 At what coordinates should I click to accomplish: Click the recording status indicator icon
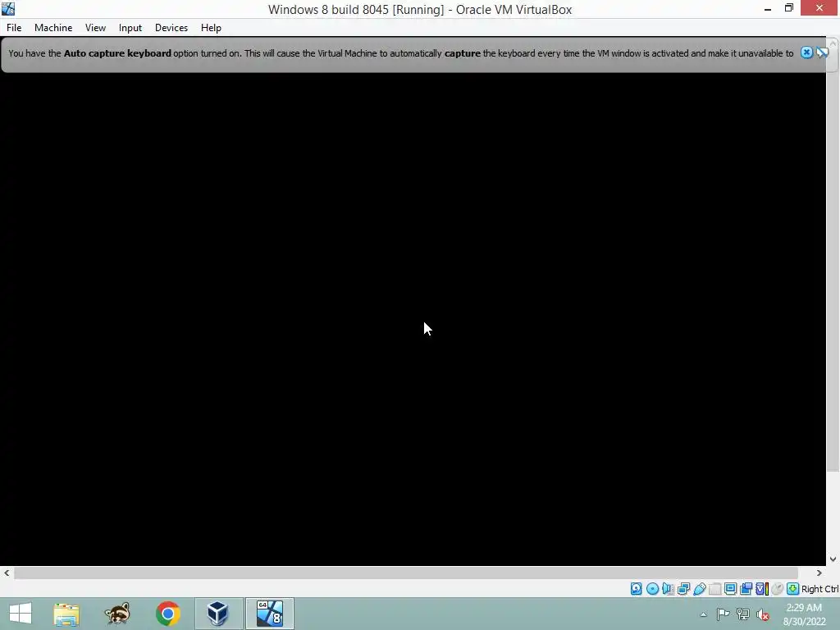click(x=746, y=589)
